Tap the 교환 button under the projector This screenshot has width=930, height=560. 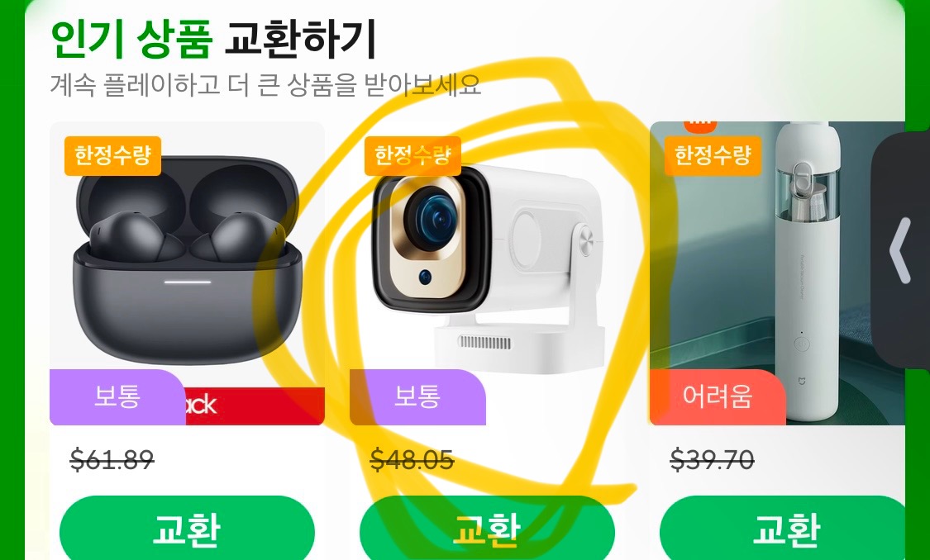click(487, 528)
